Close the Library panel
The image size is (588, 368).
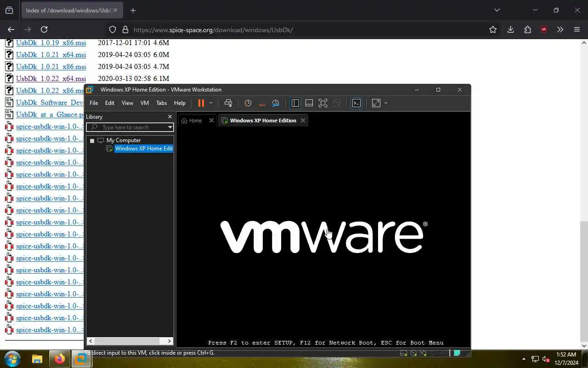point(170,117)
